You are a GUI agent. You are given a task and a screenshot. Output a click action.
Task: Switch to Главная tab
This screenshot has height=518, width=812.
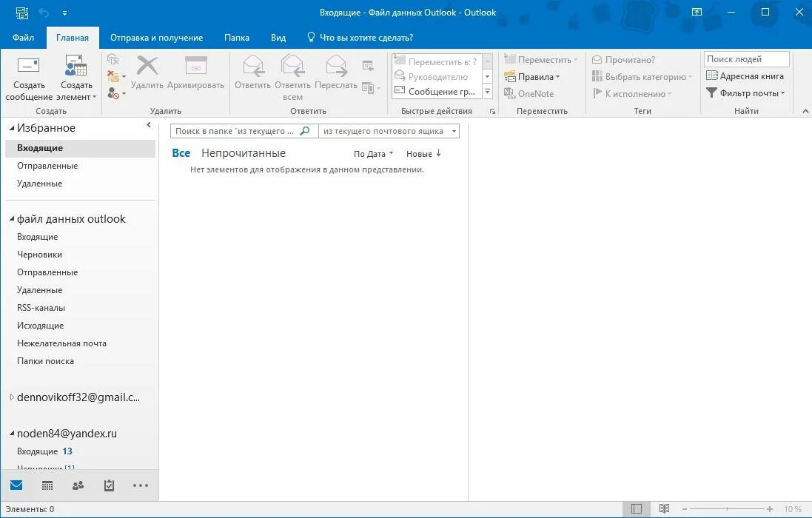pyautogui.click(x=73, y=37)
